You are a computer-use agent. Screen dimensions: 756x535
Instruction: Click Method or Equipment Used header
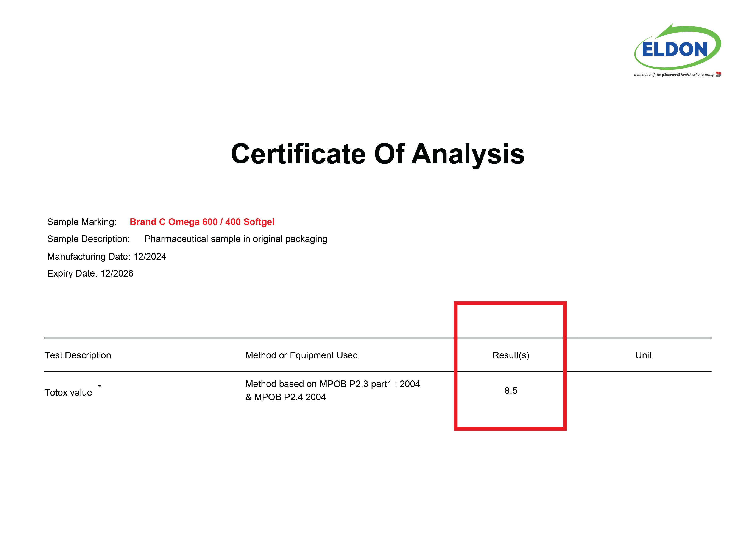pyautogui.click(x=301, y=355)
